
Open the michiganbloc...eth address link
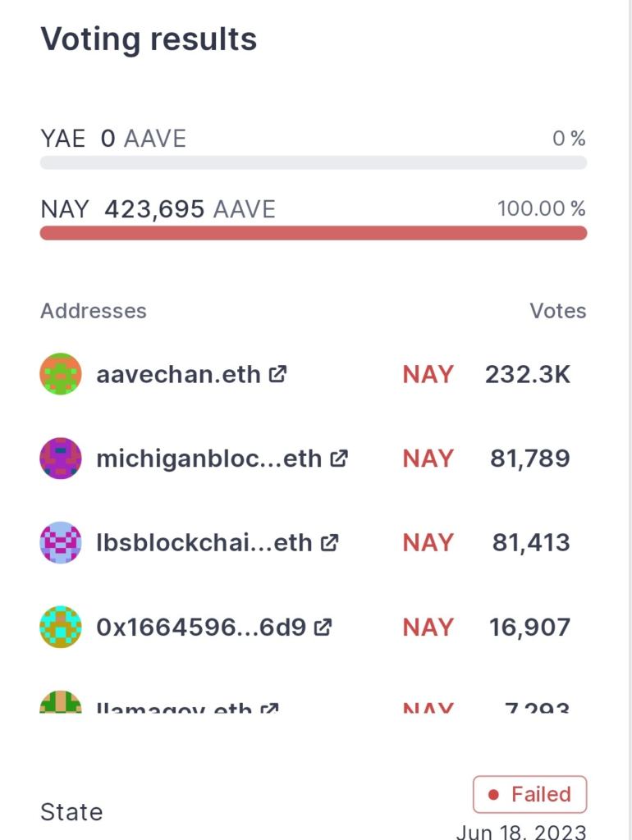click(x=208, y=459)
